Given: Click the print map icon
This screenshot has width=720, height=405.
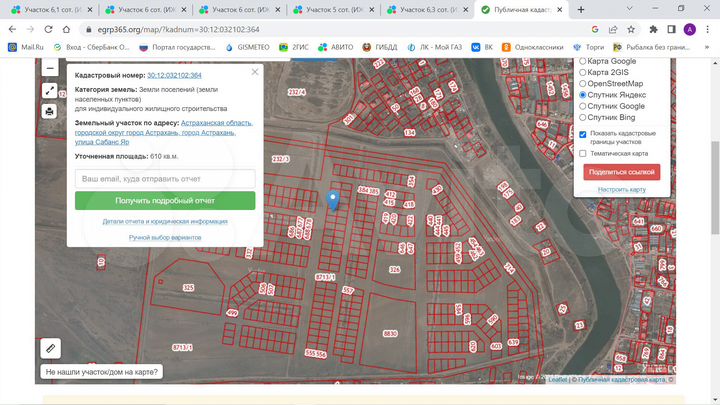Looking at the screenshot, I should pos(50,112).
